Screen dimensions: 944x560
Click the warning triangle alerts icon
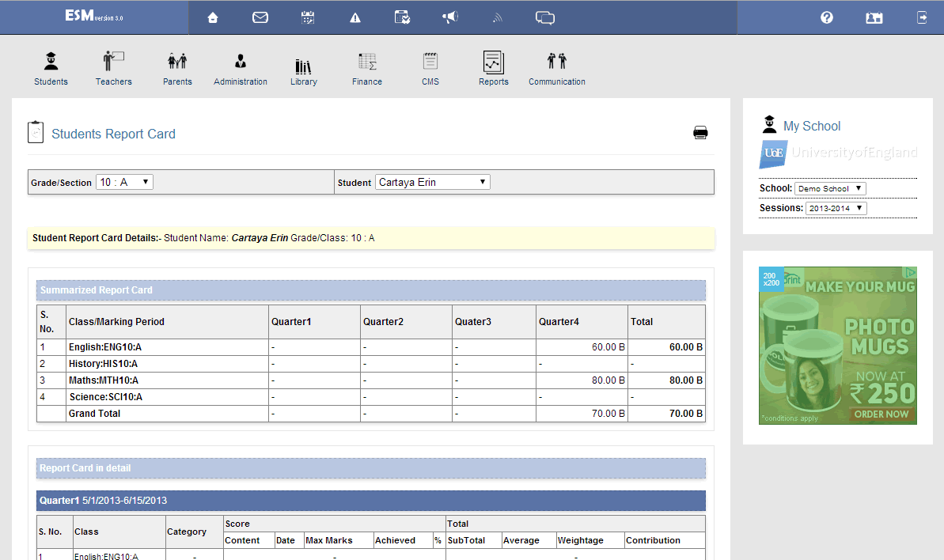pos(355,17)
